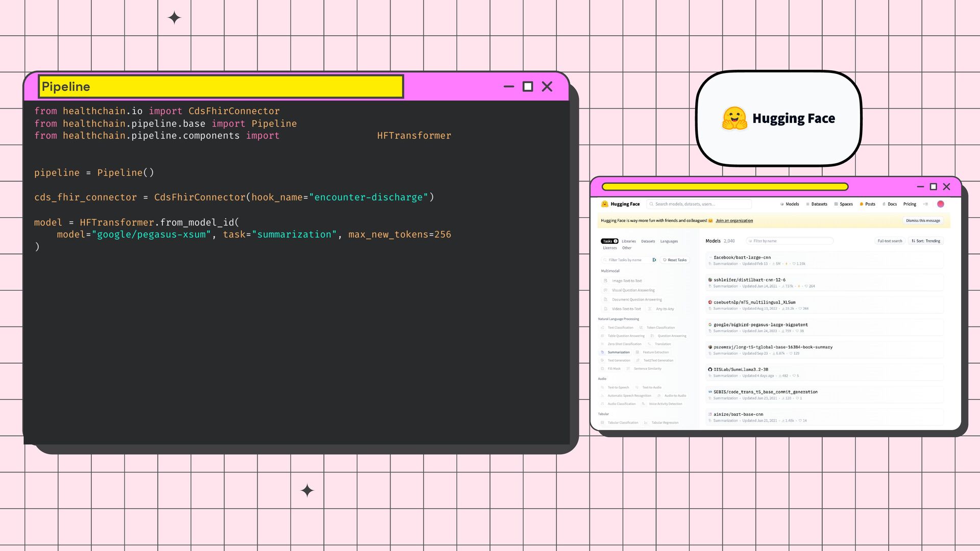Open the user profile avatar
The height and width of the screenshot is (551, 980).
(x=941, y=204)
